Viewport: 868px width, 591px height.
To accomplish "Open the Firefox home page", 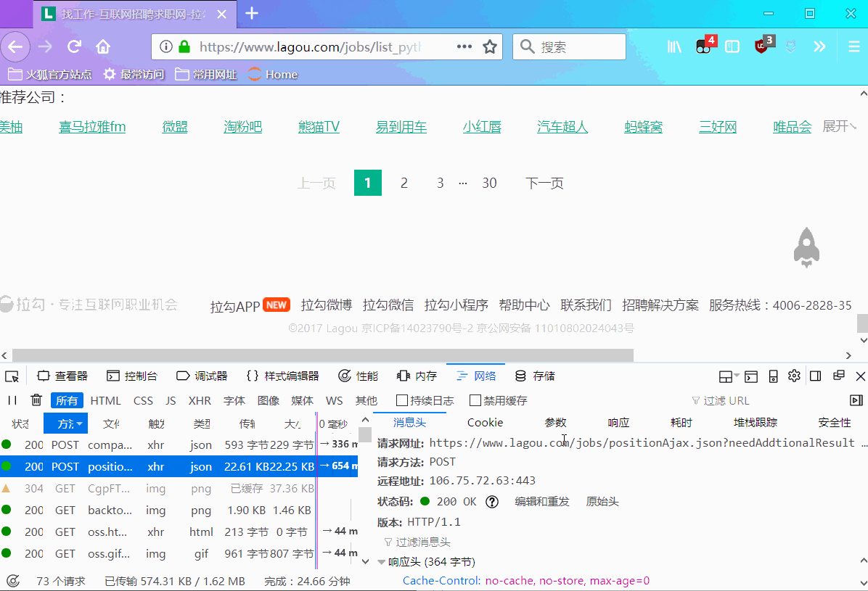I will [103, 47].
